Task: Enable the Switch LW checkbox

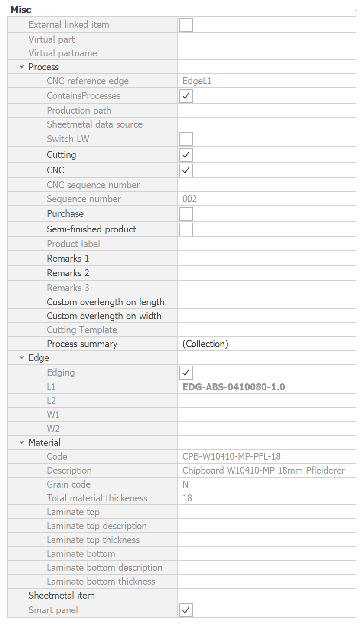Action: pos(185,139)
